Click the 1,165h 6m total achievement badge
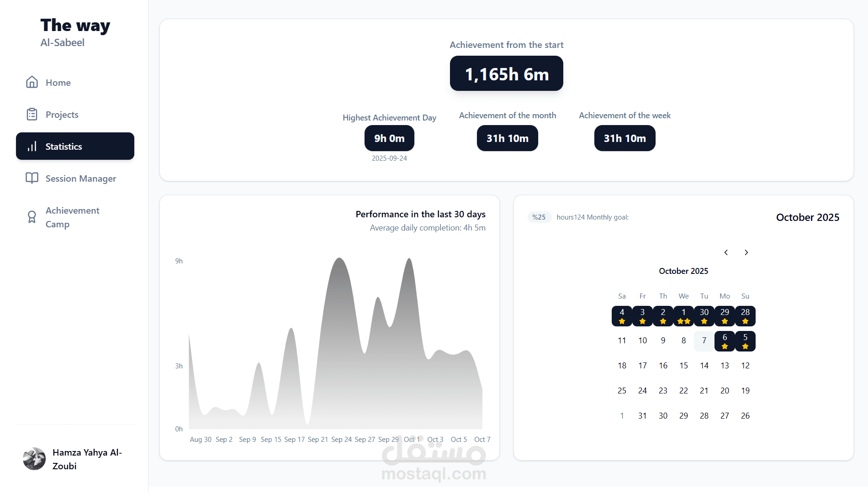This screenshot has width=868, height=493. coord(507,73)
